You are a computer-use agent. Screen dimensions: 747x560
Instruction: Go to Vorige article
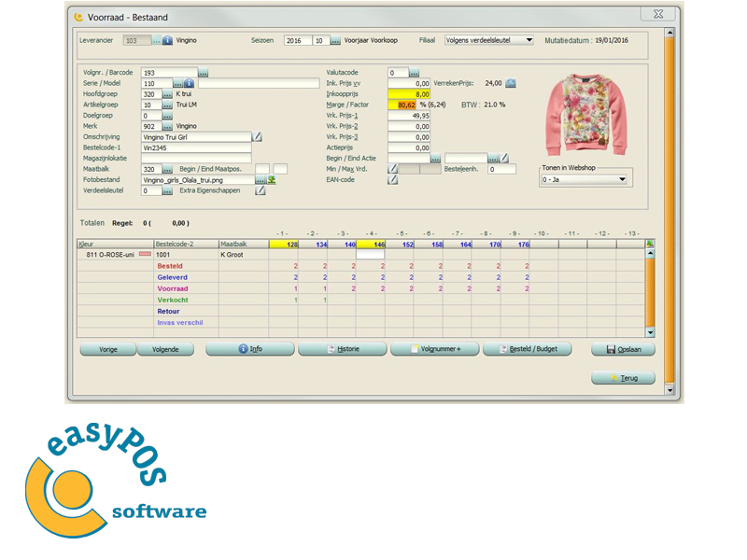coord(108,349)
